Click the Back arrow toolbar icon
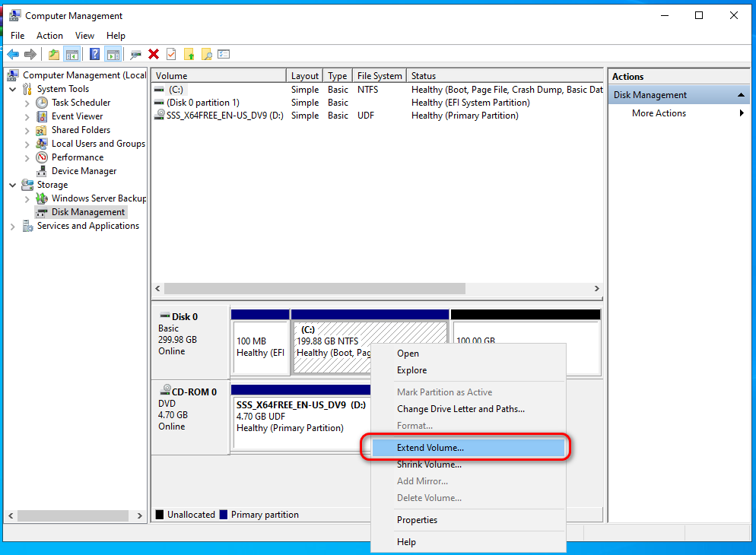756x555 pixels. click(x=13, y=54)
